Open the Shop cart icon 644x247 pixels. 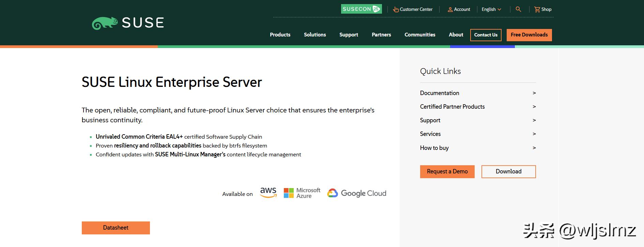(x=537, y=10)
